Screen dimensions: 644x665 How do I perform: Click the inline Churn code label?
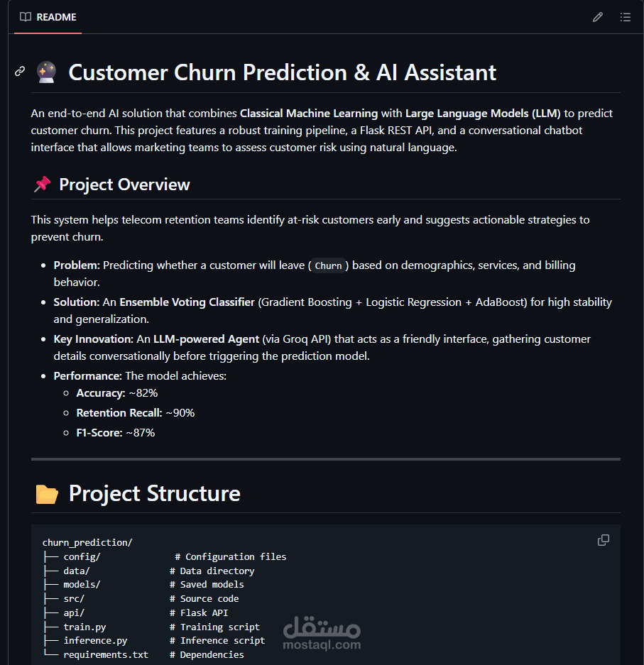click(328, 265)
